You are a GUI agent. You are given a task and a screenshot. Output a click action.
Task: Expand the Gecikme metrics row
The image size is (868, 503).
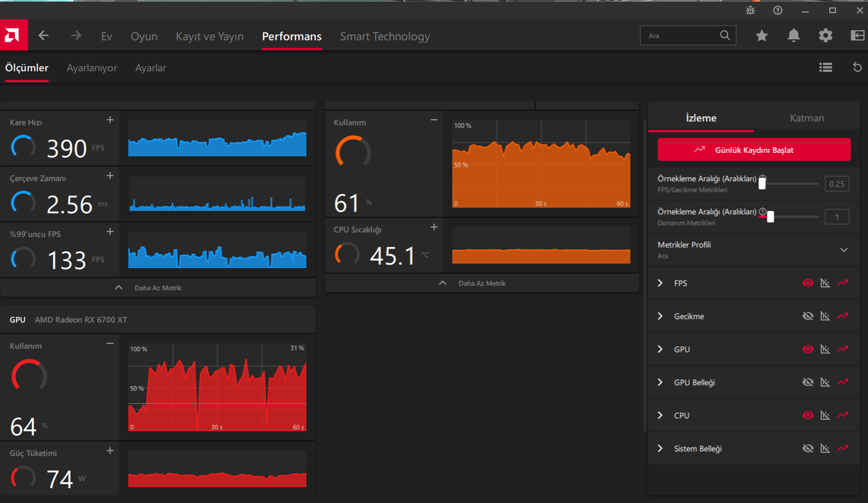pyautogui.click(x=660, y=316)
